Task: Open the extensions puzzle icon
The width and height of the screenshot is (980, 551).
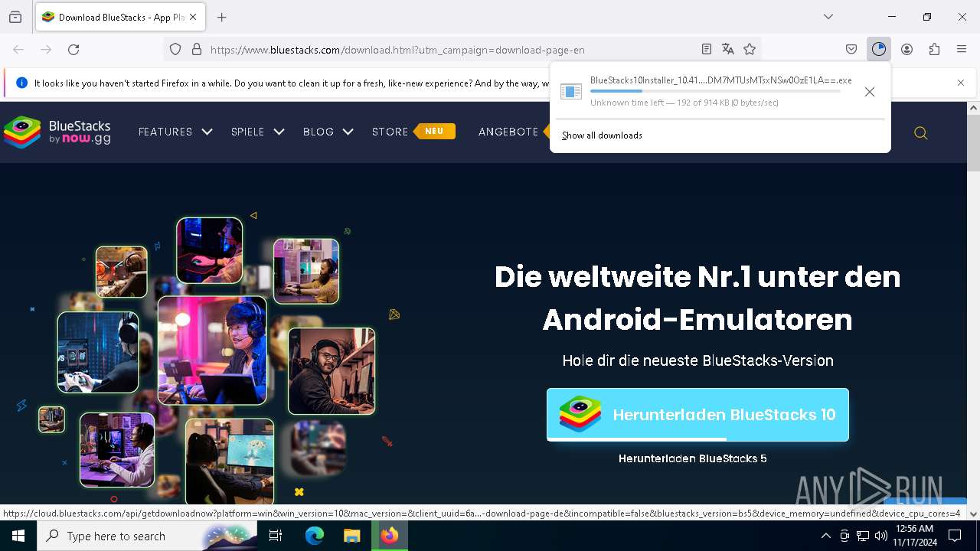Action: [934, 50]
